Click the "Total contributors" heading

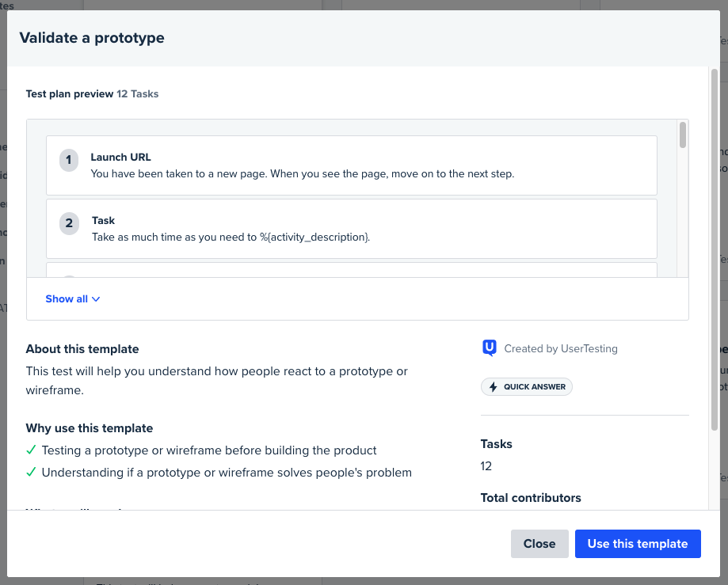click(x=531, y=498)
